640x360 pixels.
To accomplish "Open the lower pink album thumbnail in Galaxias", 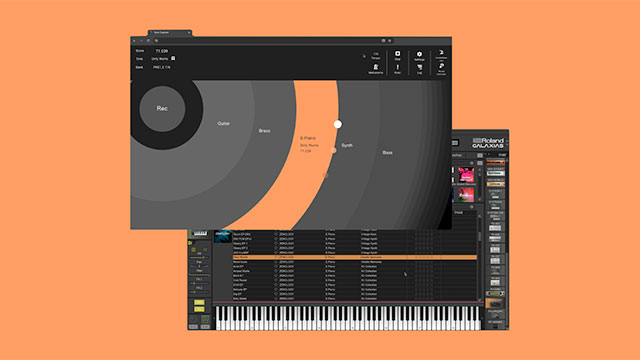I will click(x=466, y=195).
